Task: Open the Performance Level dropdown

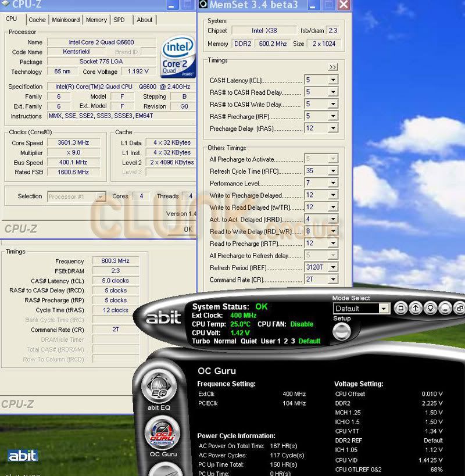Action: (333, 182)
